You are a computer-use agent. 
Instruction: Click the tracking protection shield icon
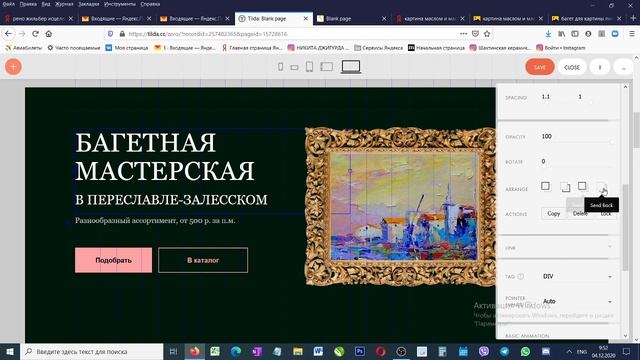click(x=110, y=34)
